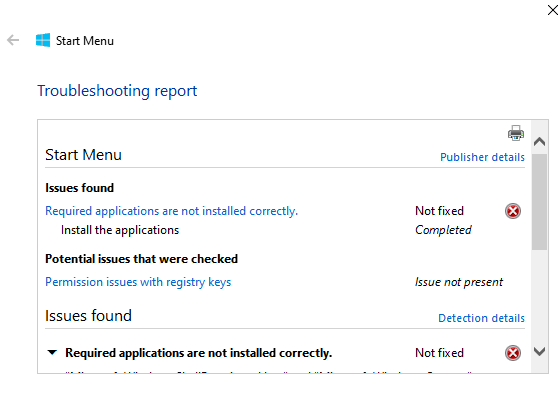Viewport: 559px width, 393px height.
Task: Click bold Issues found heading under Start Menu
Action: [x=80, y=188]
